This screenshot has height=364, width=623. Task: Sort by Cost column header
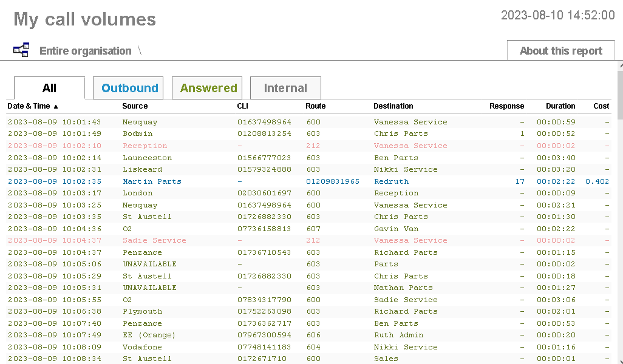pyautogui.click(x=601, y=106)
